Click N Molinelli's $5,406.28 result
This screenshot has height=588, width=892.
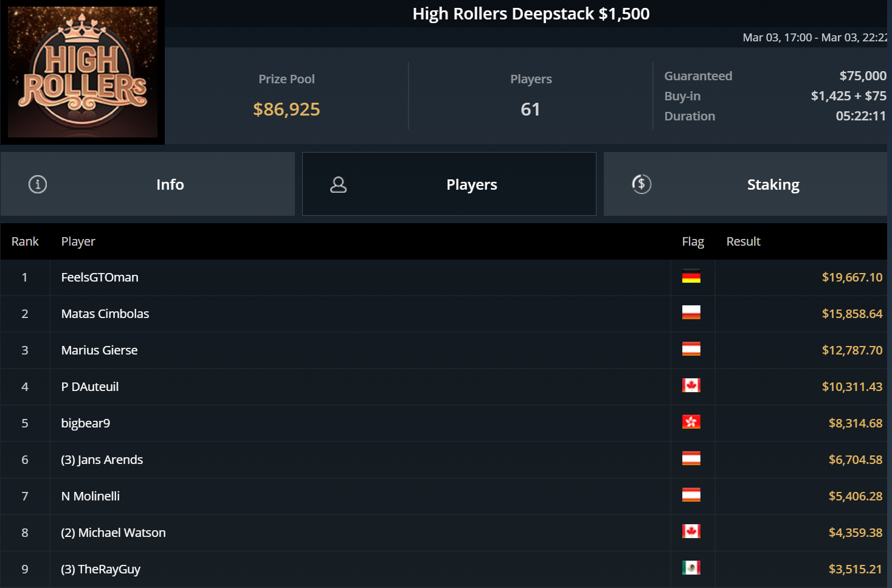855,496
